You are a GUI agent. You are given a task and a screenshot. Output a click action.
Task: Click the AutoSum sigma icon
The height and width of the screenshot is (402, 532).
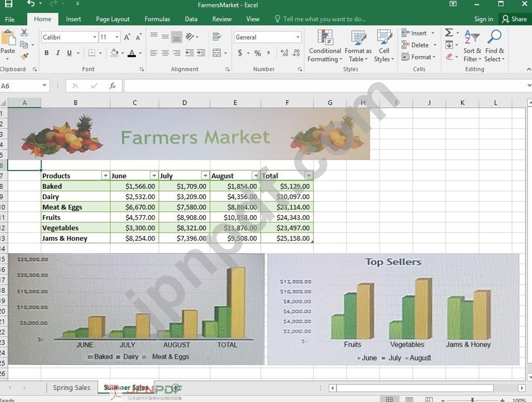449,33
